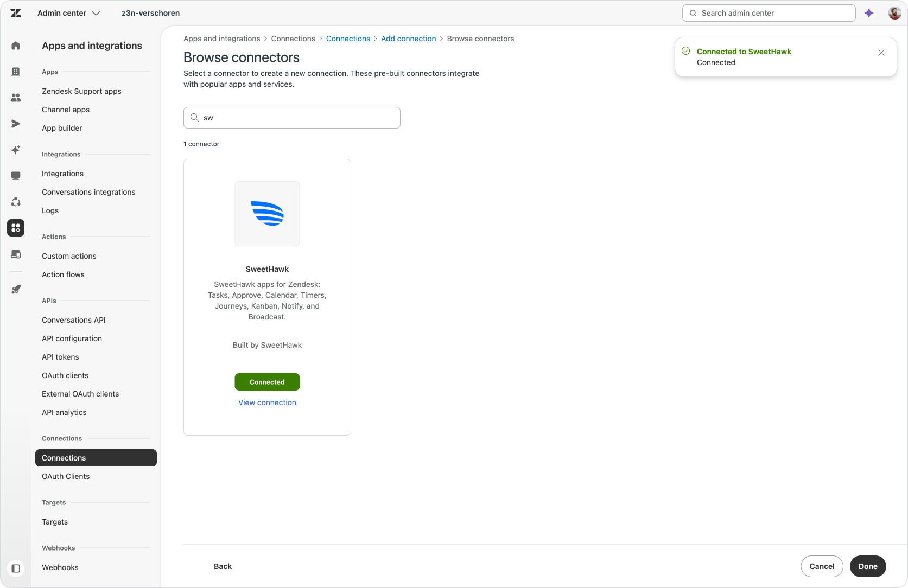This screenshot has height=588, width=908.
Task: Open the Workspaces monitor icon in rail
Action: (16, 176)
